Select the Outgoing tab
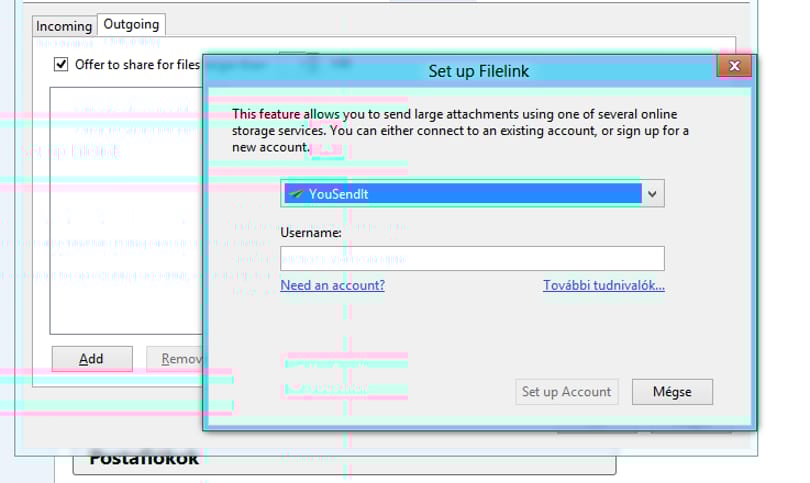810x483 pixels. (131, 24)
